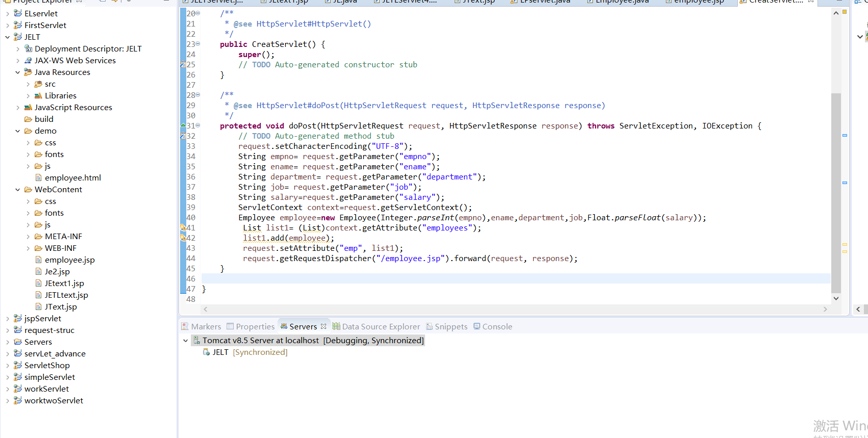The width and height of the screenshot is (868, 438).
Task: Collapse the JELT project node
Action: (x=8, y=37)
